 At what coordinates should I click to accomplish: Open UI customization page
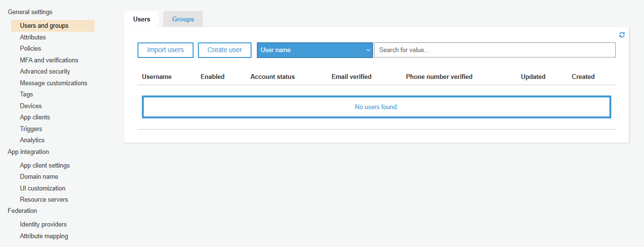point(42,188)
